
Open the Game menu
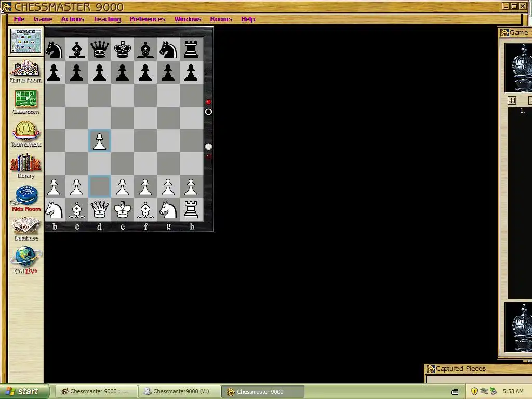(43, 19)
